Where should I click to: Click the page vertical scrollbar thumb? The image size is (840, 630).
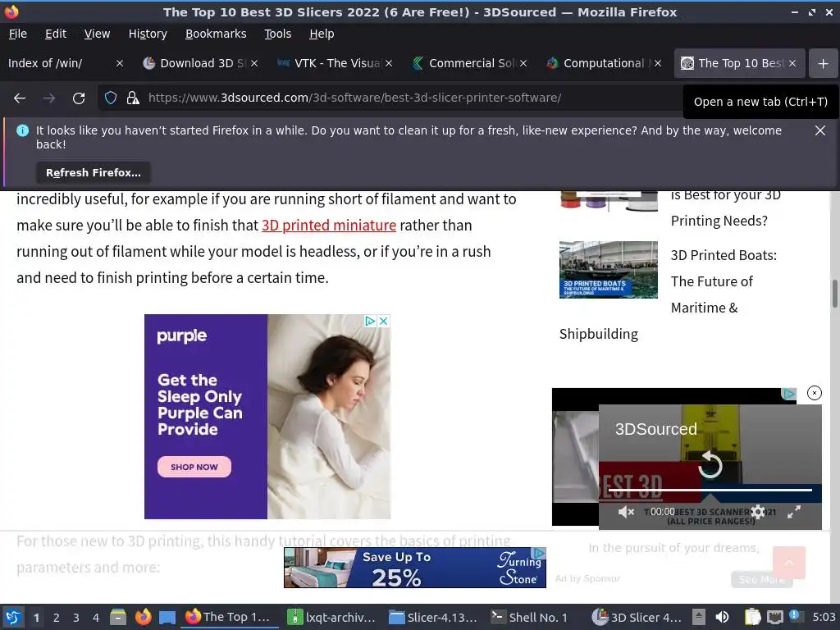tap(834, 294)
